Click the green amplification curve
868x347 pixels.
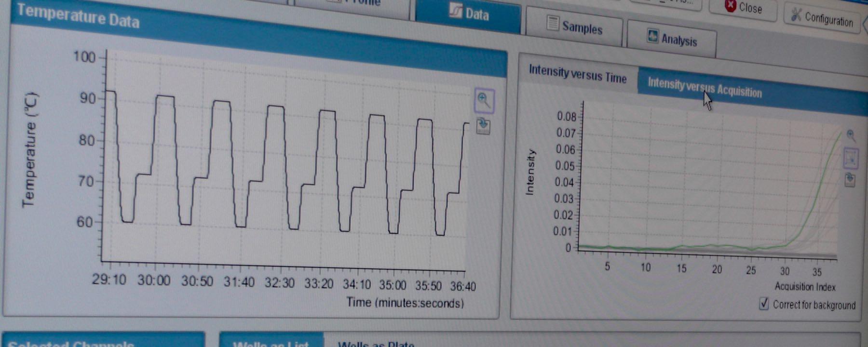pos(815,202)
